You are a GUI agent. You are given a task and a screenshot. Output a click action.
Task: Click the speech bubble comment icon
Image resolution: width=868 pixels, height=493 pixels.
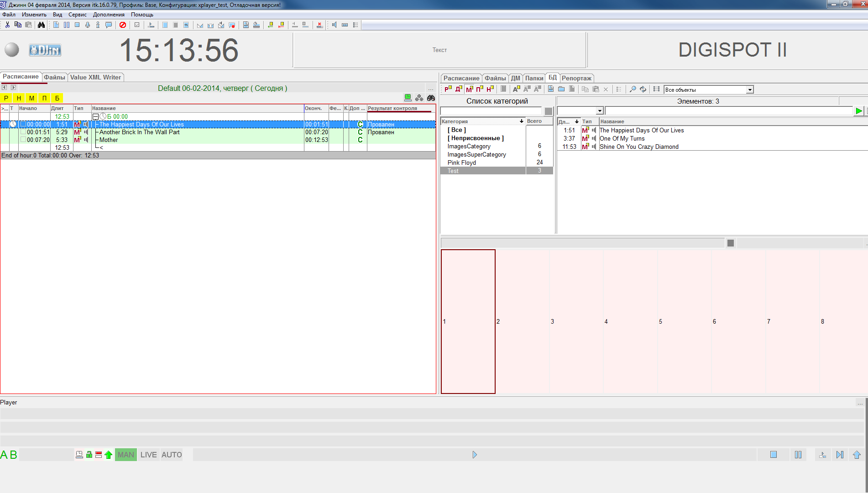[x=109, y=25]
